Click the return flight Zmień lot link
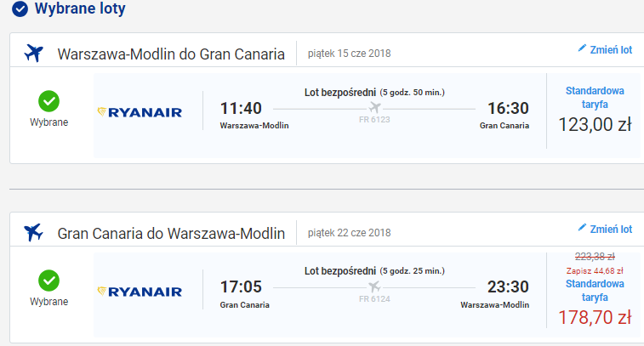 [x=605, y=229]
